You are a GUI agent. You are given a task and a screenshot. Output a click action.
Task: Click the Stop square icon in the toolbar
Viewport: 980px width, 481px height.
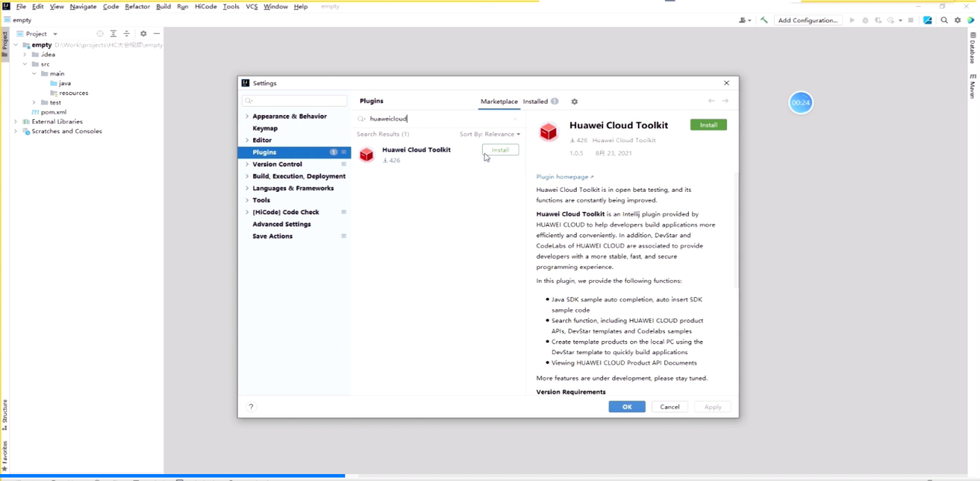pyautogui.click(x=910, y=20)
